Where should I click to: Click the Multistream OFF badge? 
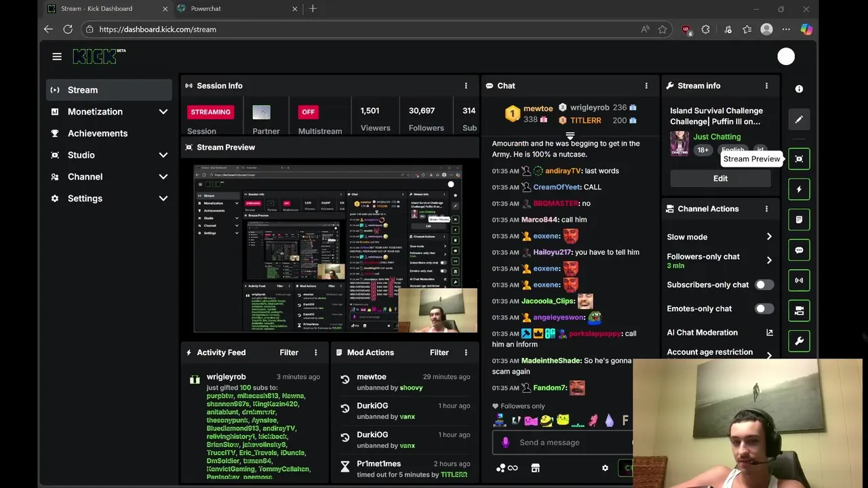(x=309, y=112)
